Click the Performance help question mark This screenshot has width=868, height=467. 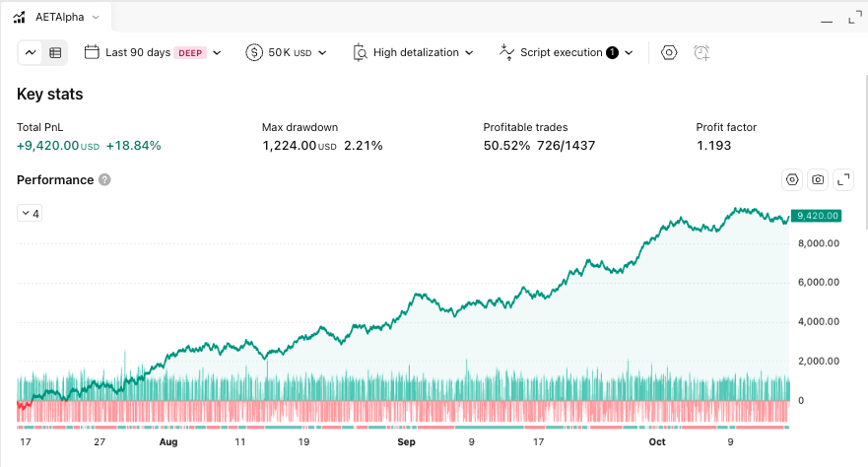104,180
